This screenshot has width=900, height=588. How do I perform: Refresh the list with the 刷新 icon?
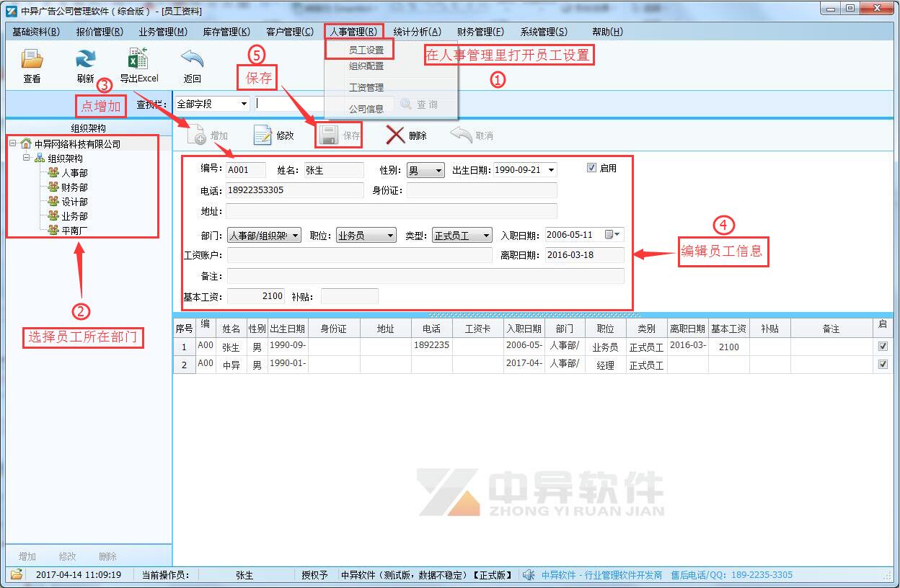point(86,59)
